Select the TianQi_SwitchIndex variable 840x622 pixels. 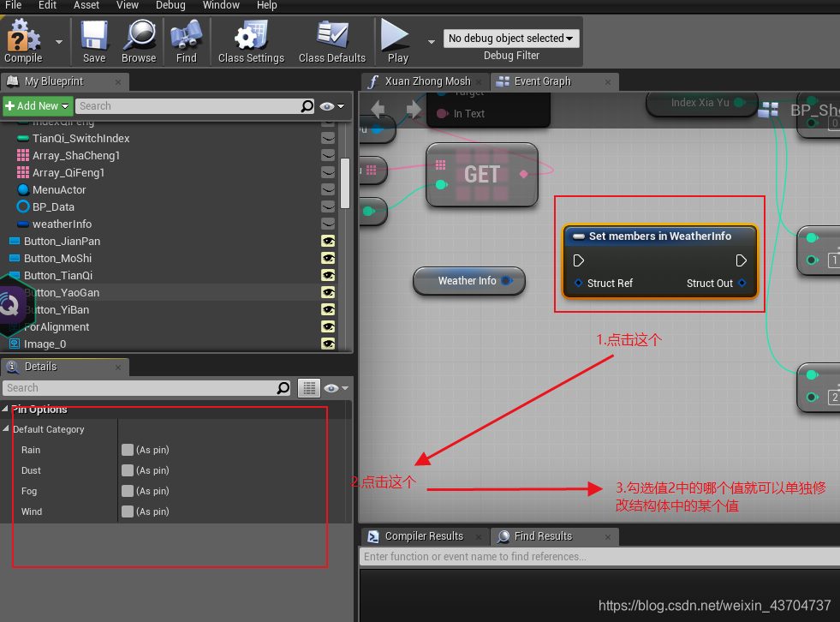(80, 138)
